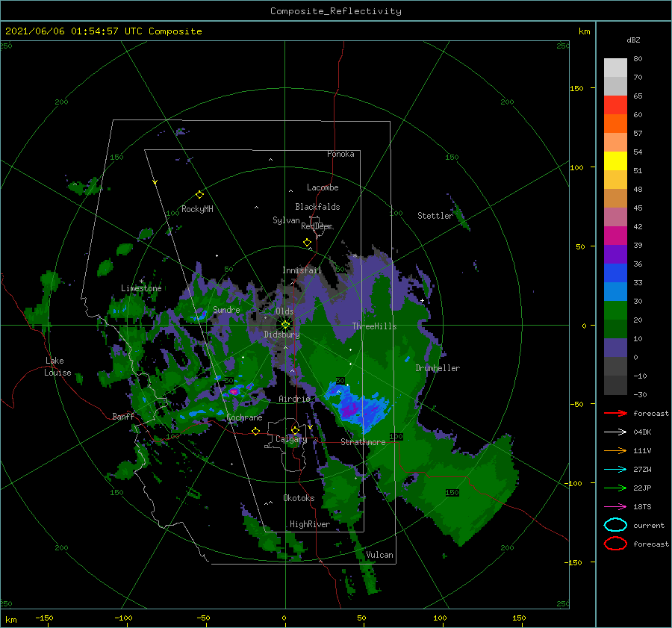Click the cyan 'current' ellipse icon
This screenshot has height=628, width=672.
click(615, 525)
